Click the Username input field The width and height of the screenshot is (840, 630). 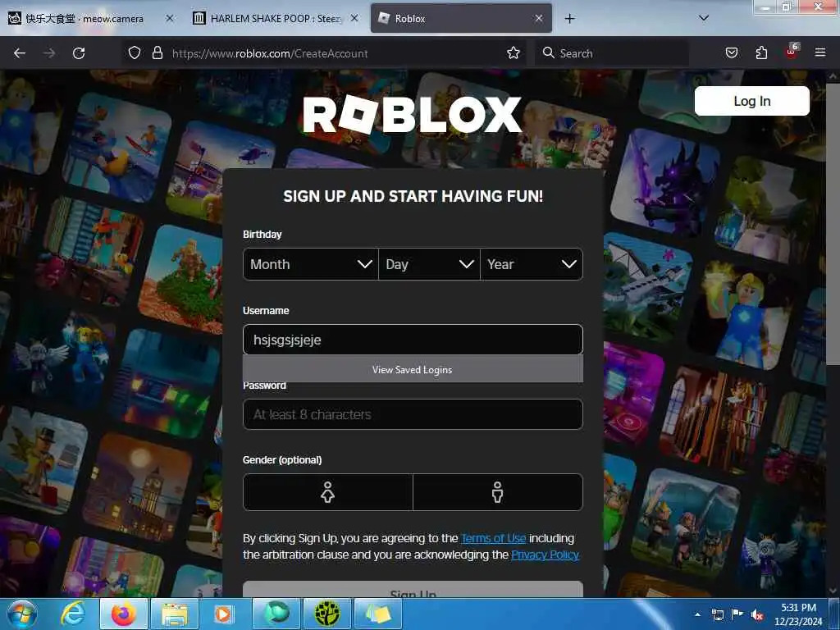click(x=413, y=340)
